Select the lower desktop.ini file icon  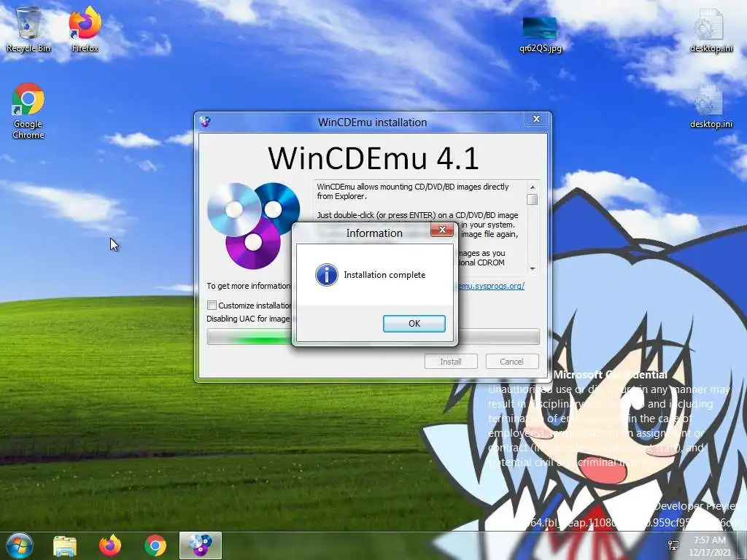pos(711,106)
